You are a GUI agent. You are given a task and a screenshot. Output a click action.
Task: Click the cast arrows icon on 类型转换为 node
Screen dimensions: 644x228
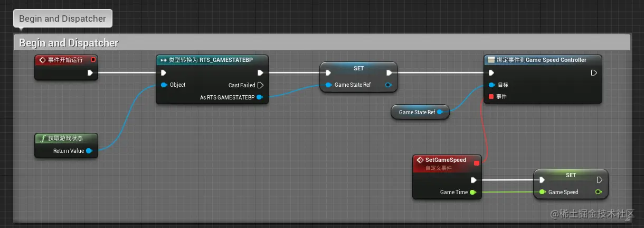[163, 60]
